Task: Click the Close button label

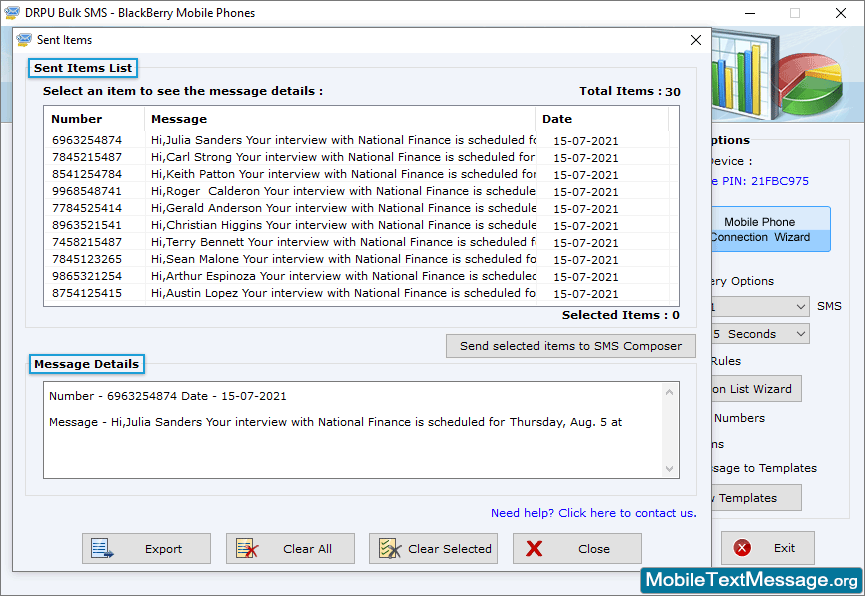Action: 594,549
